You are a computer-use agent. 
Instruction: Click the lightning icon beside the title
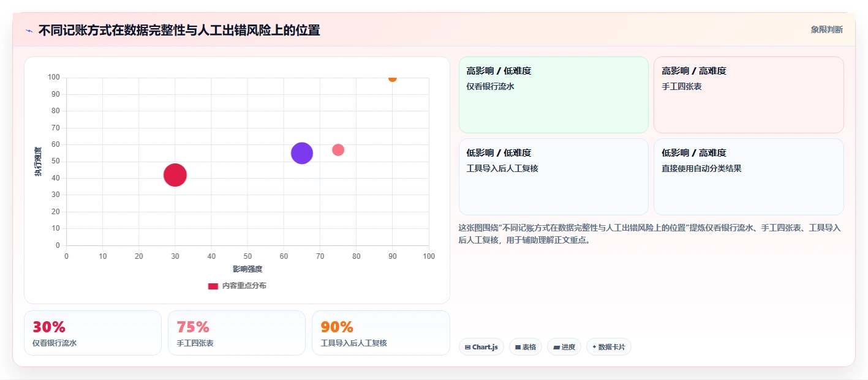(x=29, y=31)
